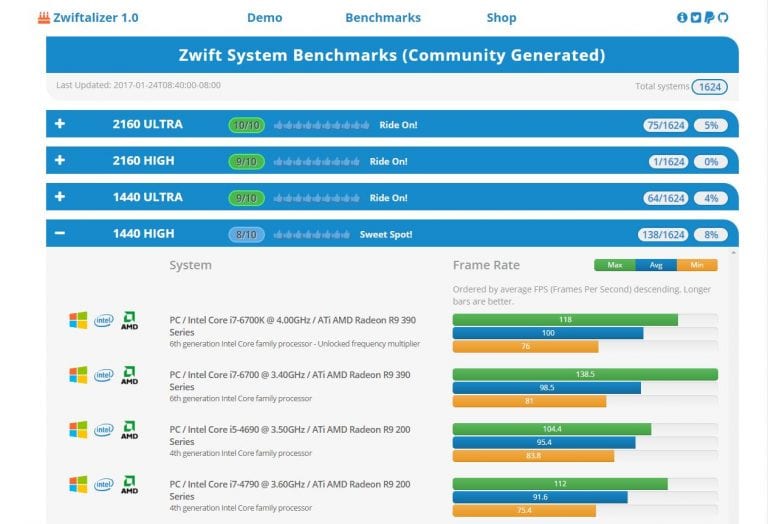The height and width of the screenshot is (524, 768).
Task: Open the info icon in header
Action: click(x=682, y=18)
